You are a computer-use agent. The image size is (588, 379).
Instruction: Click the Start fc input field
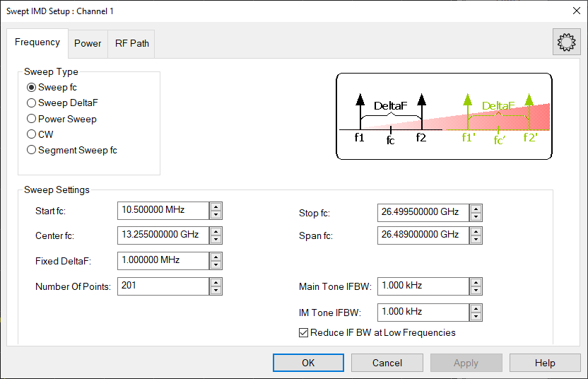pos(163,211)
